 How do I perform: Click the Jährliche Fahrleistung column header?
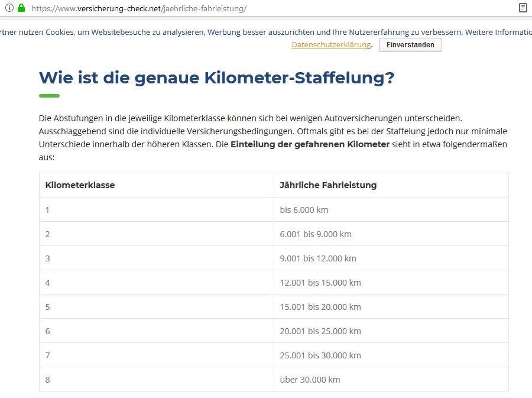(327, 185)
